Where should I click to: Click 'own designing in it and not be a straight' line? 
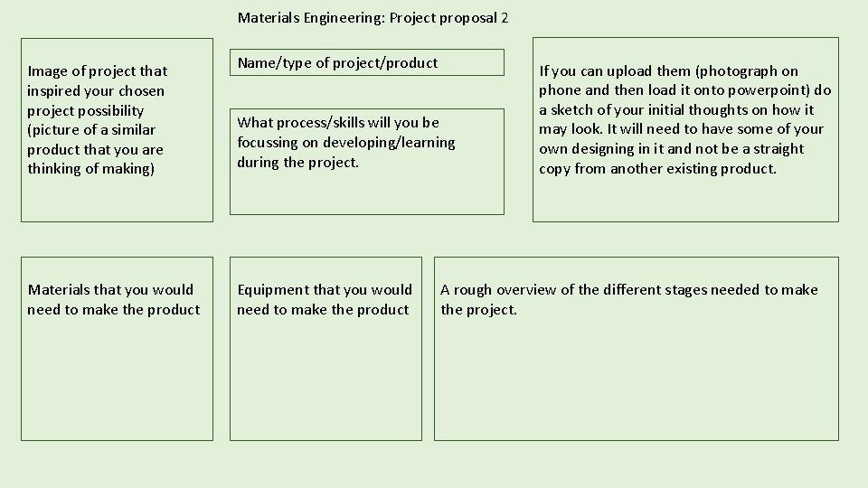[x=672, y=149]
